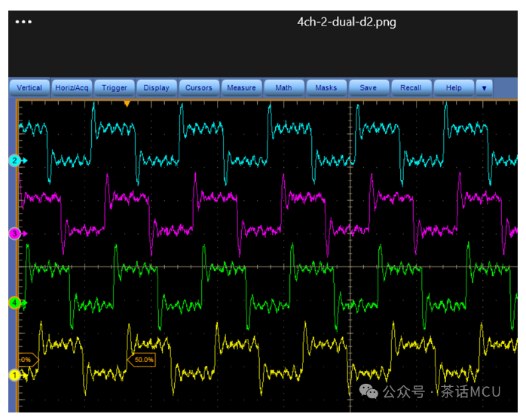Click the partially hidden .0% level tag

coord(28,360)
